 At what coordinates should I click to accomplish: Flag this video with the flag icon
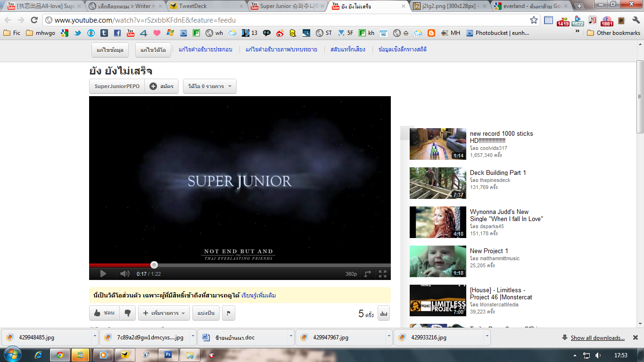pyautogui.click(x=228, y=313)
